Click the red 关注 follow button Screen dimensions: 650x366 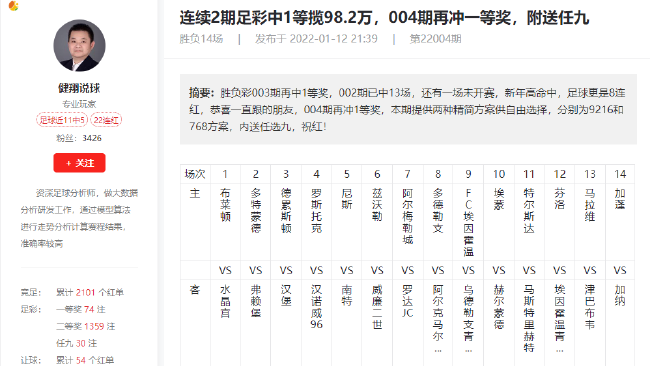pyautogui.click(x=79, y=163)
